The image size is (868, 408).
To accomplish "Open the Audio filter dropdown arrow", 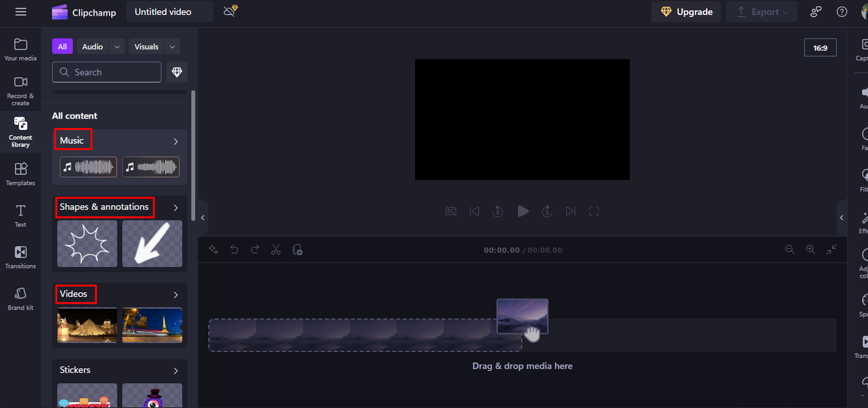I will click(117, 46).
